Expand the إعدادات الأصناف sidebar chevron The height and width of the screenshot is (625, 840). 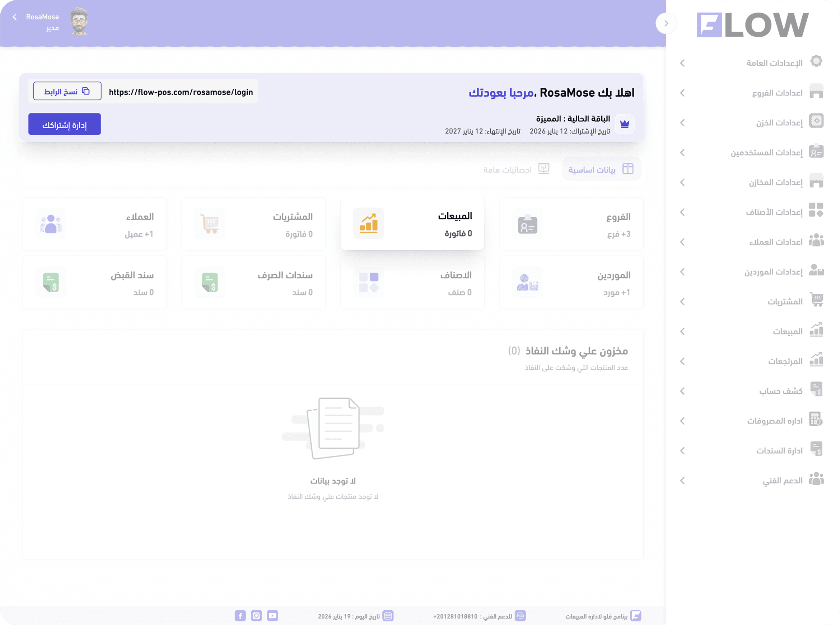(x=682, y=212)
